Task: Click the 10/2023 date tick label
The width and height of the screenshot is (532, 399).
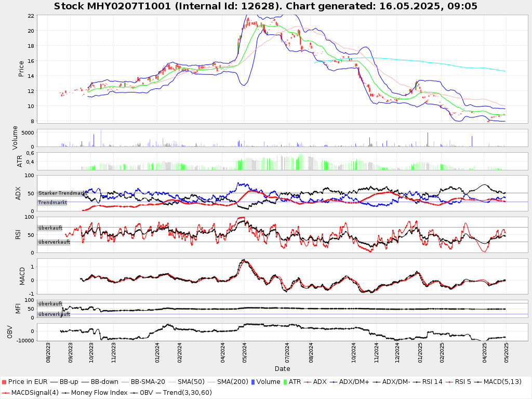Action: 91,353
